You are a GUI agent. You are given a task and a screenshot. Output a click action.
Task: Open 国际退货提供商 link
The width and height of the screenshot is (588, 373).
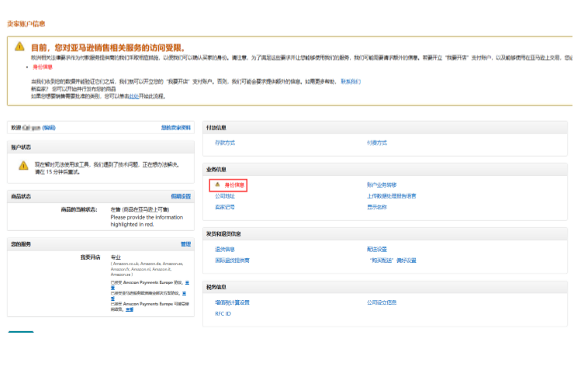tap(232, 261)
